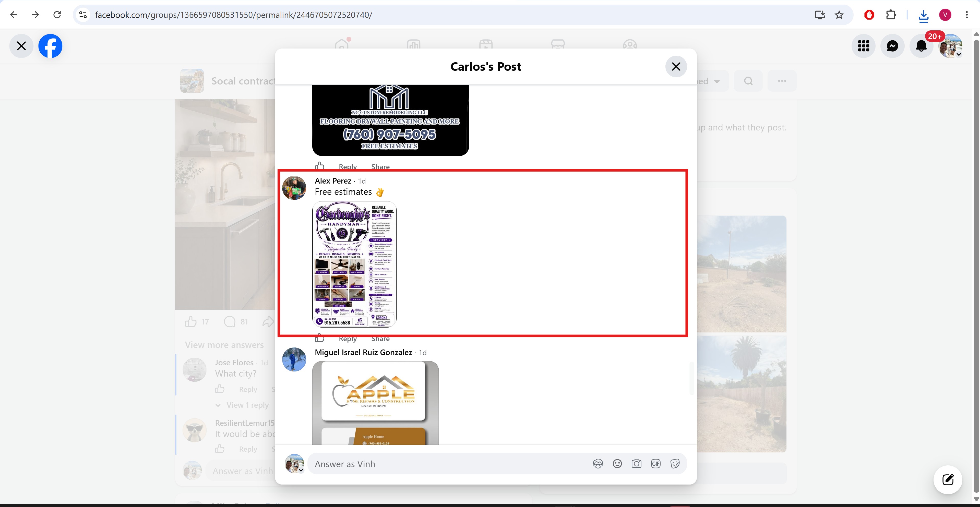Open NC Custom Remodeling image
Screen dimensions: 980x507
coord(390,120)
